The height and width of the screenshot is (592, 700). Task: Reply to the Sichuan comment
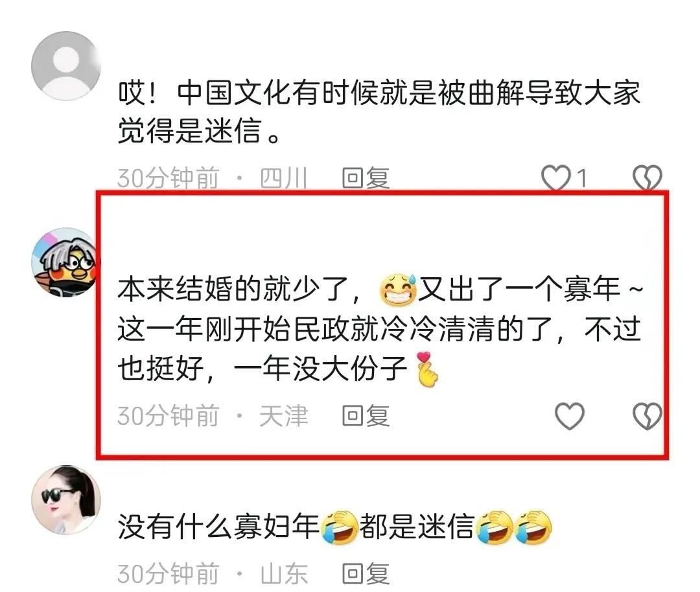(366, 178)
